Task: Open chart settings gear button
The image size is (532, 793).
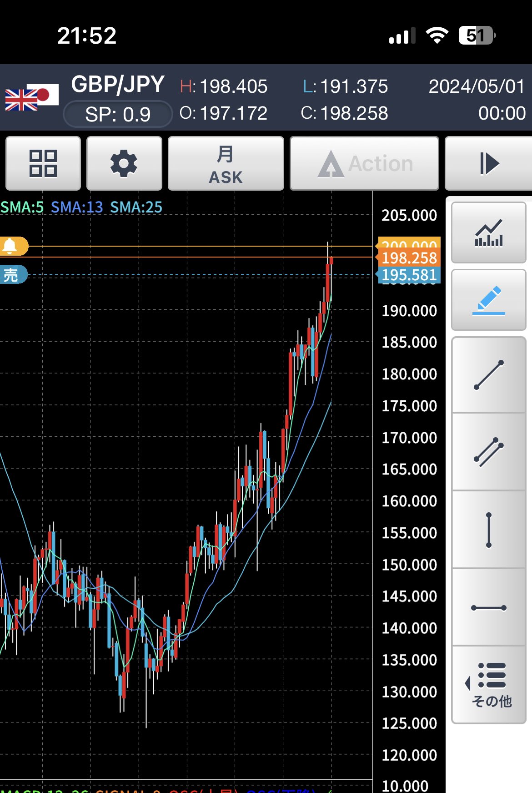Action: [x=124, y=163]
